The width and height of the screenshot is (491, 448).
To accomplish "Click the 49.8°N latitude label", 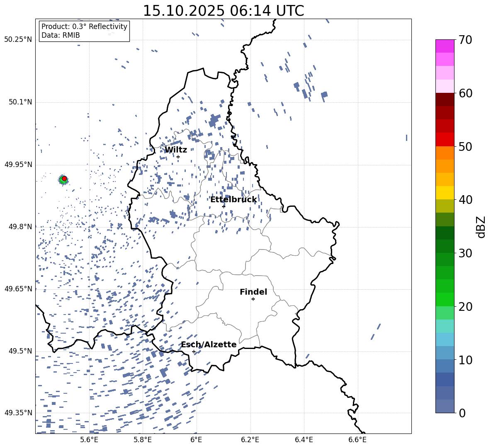I will [x=20, y=227].
